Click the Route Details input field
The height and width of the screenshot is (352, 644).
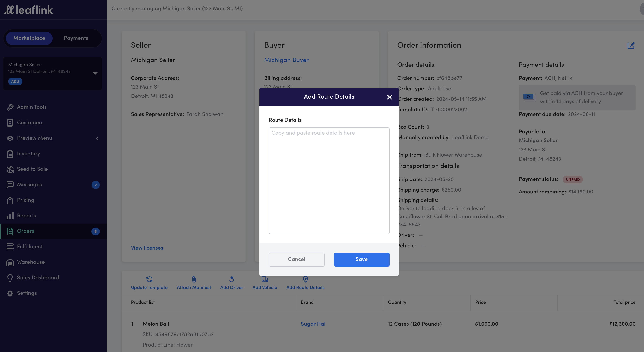point(329,180)
